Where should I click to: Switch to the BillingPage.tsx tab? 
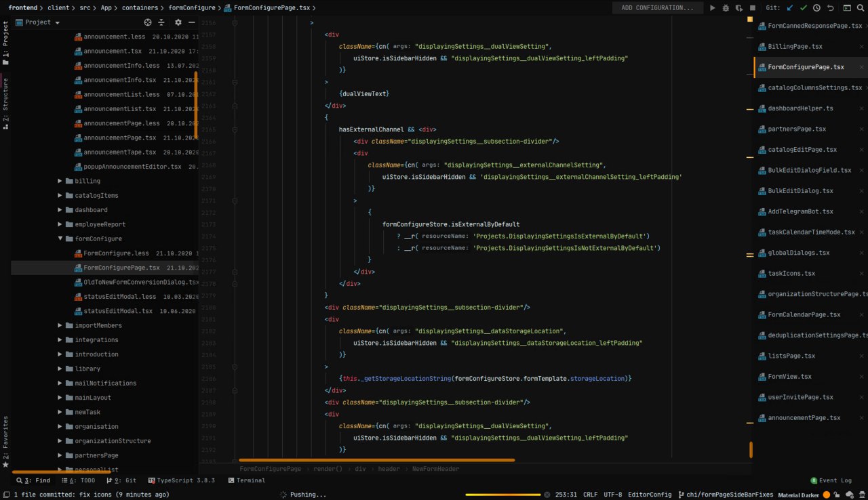pyautogui.click(x=795, y=47)
